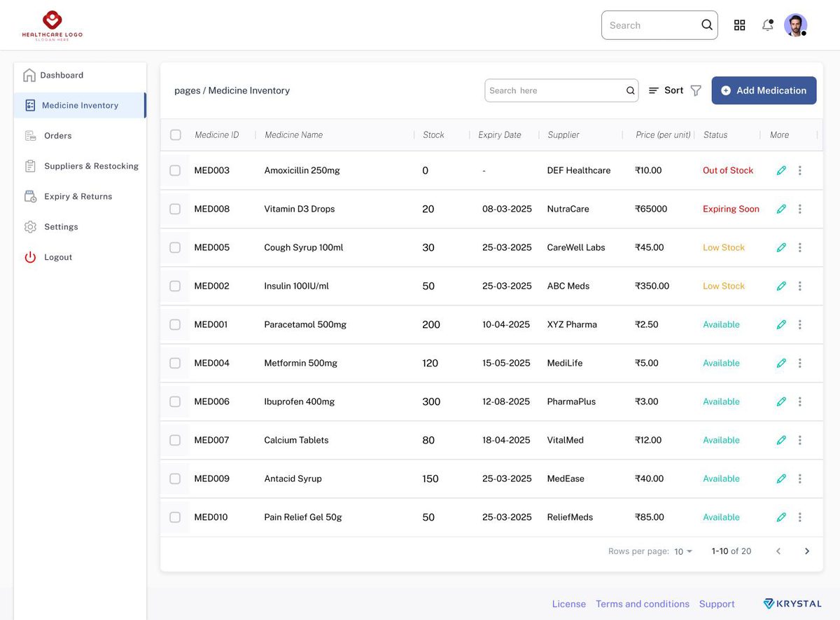Go to previous page of results
The height and width of the screenshot is (620, 840).
pyautogui.click(x=778, y=551)
